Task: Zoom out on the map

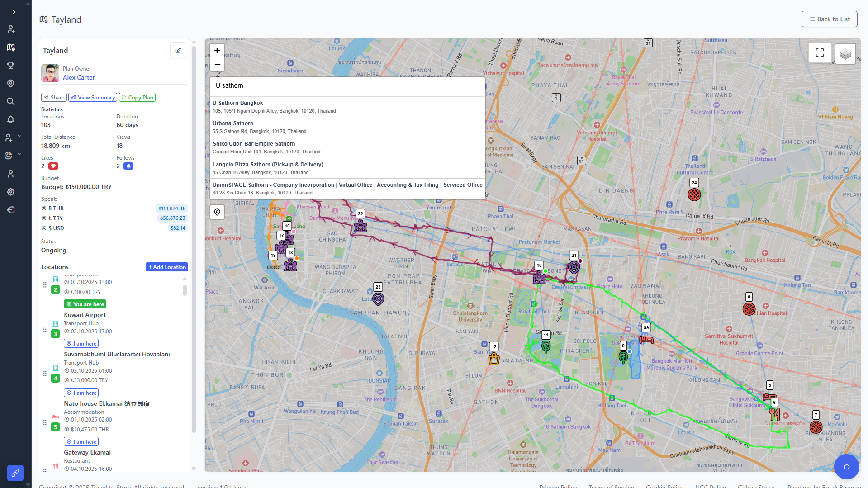Action: click(x=217, y=64)
